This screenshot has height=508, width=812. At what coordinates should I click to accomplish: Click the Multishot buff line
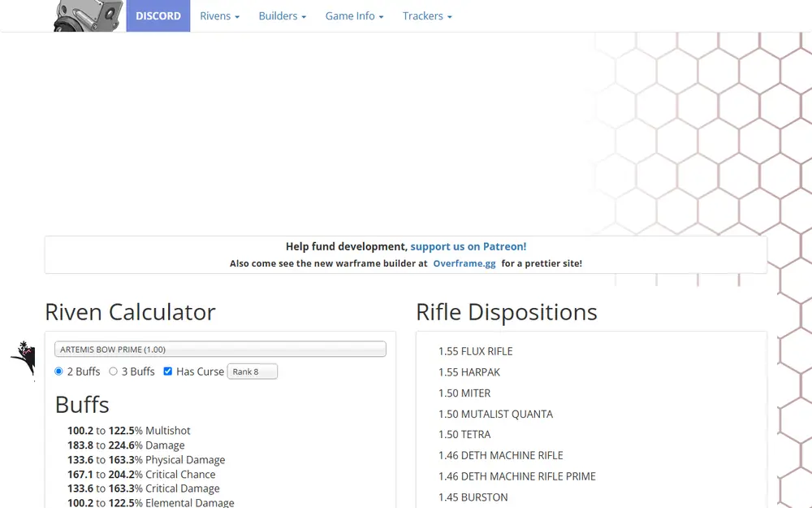[129, 431]
